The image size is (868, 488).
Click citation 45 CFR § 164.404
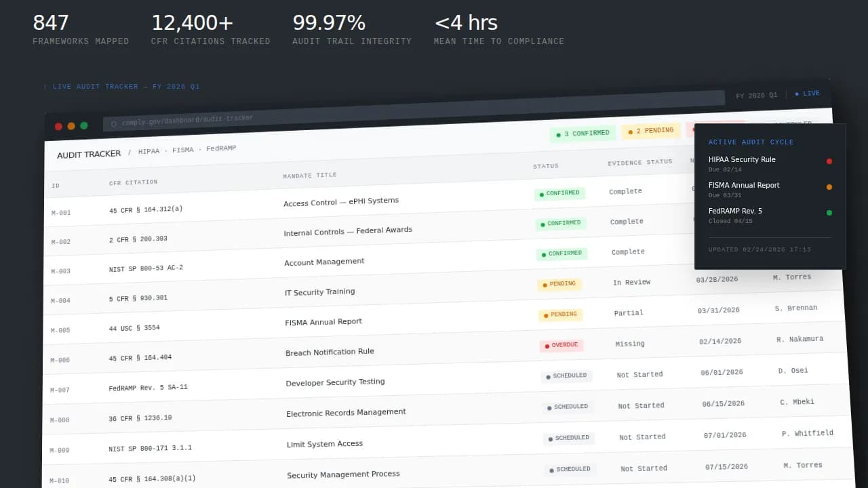(140, 358)
